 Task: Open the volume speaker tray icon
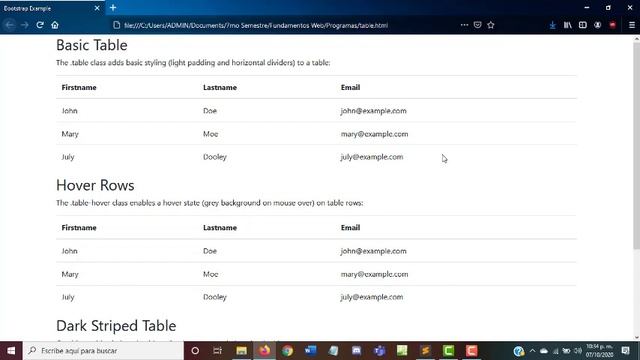(578, 351)
